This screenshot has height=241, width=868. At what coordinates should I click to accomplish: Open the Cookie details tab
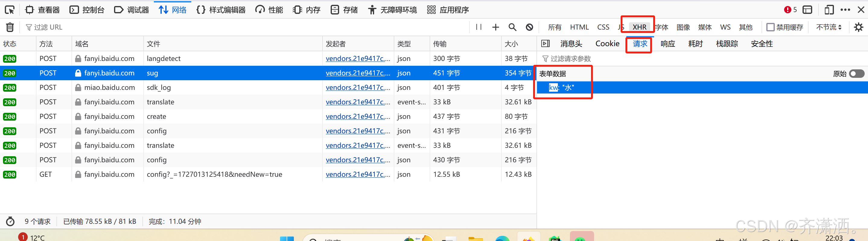point(607,43)
